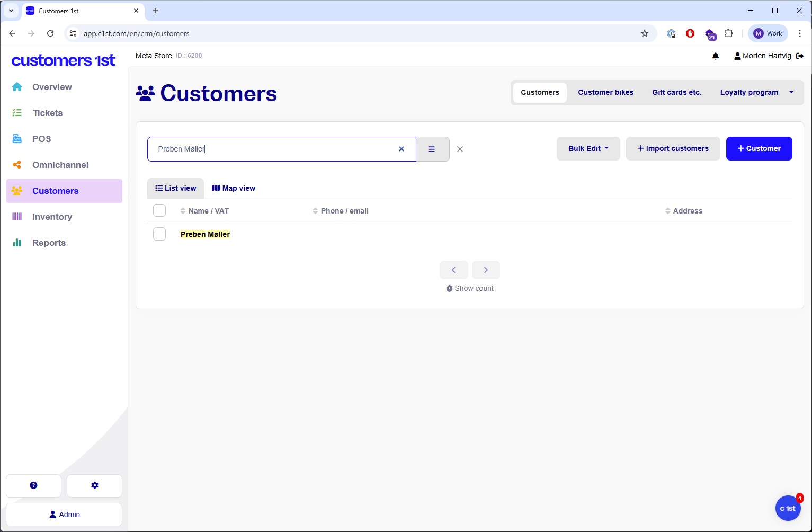This screenshot has width=812, height=532.
Task: Click the Meta Store name in header
Action: point(154,56)
